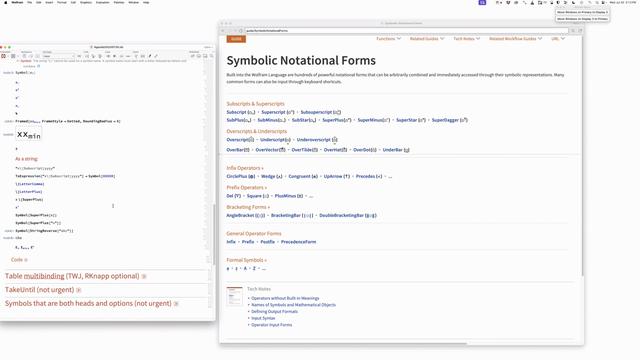Open Operators without Built-In Meanings tech note
Viewport: 640px width, 360px height.
(285, 298)
